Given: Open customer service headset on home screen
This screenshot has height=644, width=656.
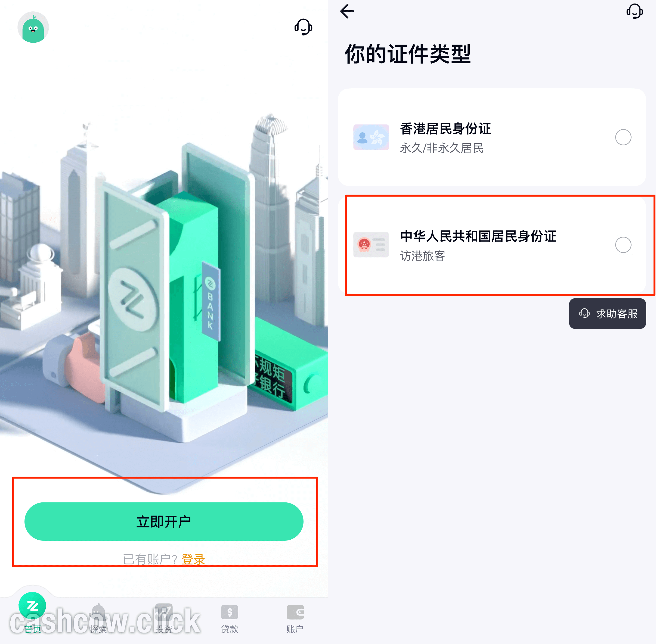Looking at the screenshot, I should 303,27.
